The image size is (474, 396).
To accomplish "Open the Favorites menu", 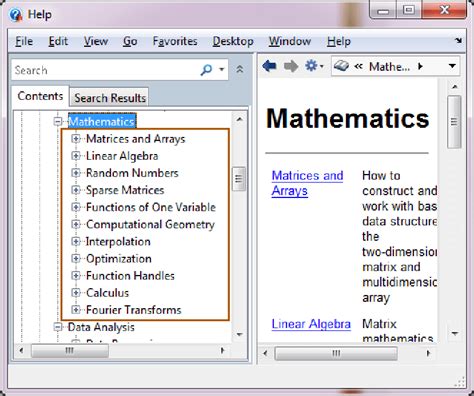I will (175, 41).
